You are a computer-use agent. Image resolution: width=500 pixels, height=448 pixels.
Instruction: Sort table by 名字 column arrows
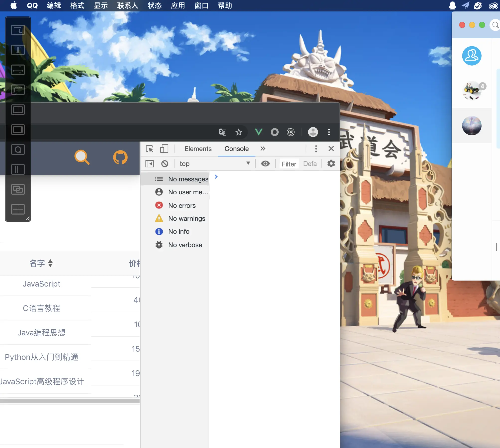pos(50,263)
